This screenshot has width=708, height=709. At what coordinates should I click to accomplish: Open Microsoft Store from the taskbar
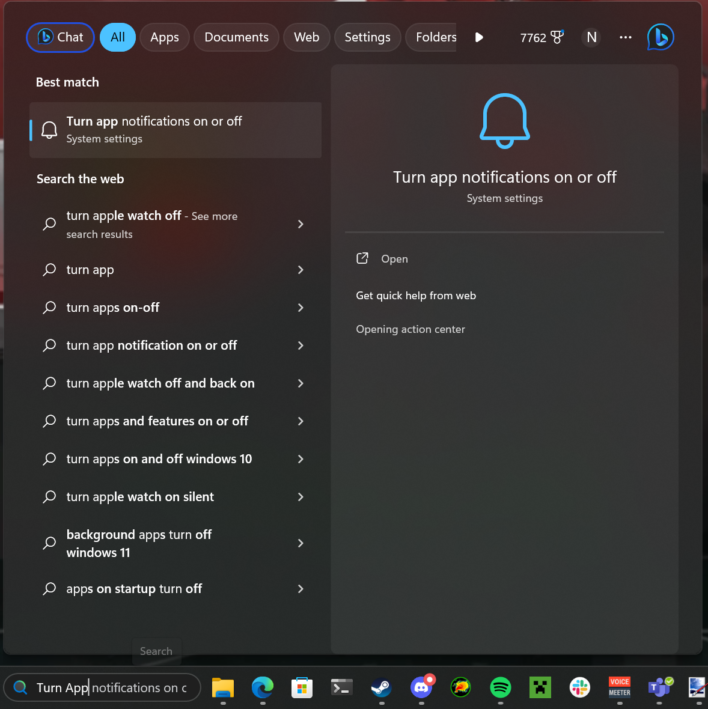point(302,688)
